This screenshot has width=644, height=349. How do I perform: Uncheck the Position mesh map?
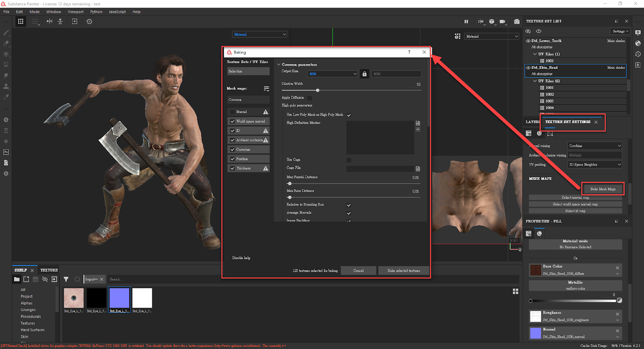[x=232, y=159]
